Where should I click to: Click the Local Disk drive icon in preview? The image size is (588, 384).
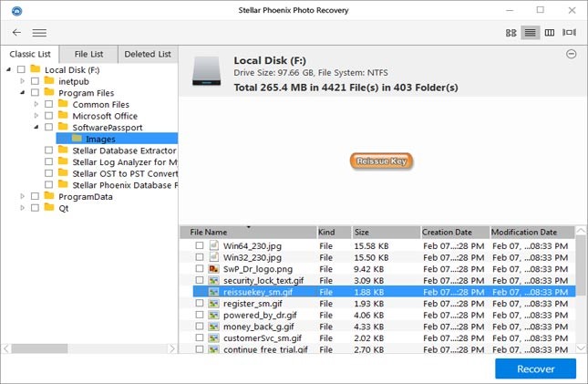[x=207, y=71]
